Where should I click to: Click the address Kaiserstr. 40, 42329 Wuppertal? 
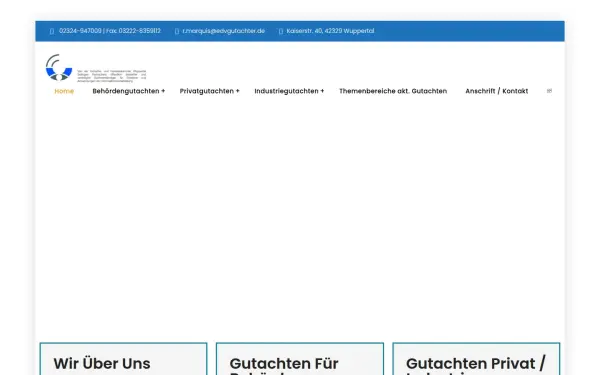tap(331, 31)
